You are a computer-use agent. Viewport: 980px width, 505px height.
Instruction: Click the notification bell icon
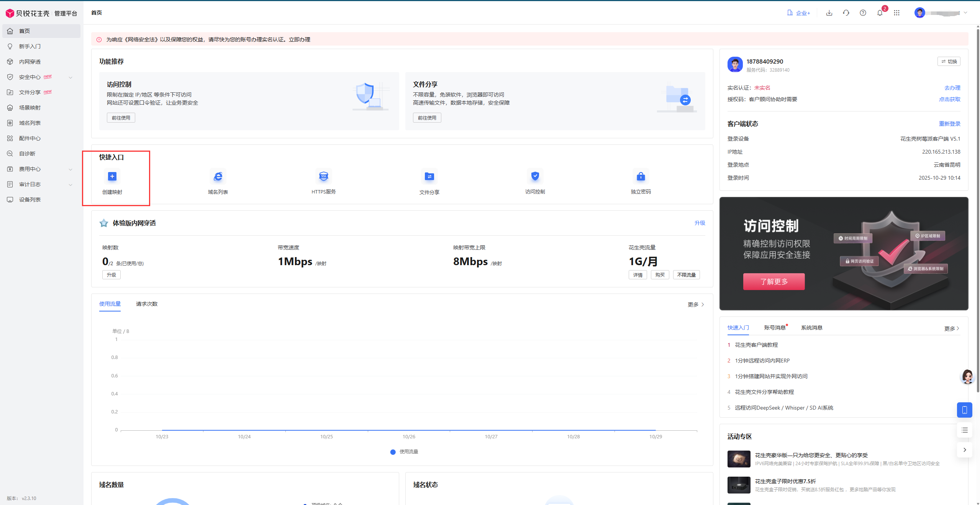(880, 13)
